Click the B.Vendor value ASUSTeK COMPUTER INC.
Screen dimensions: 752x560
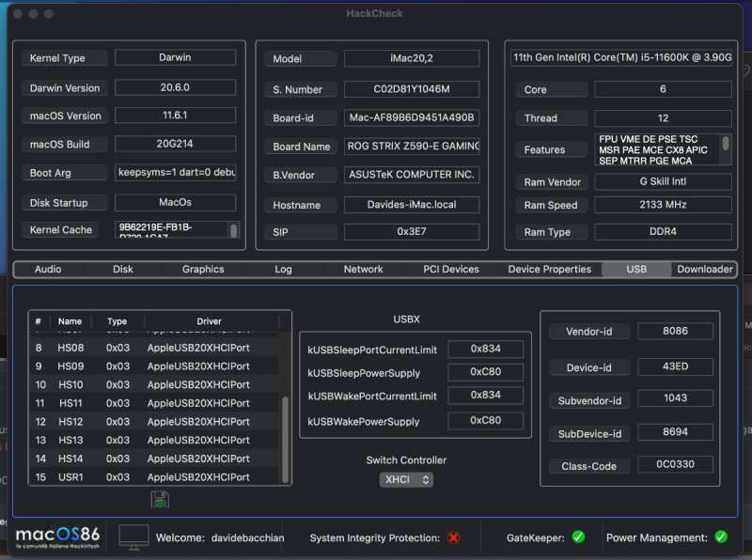pos(412,175)
